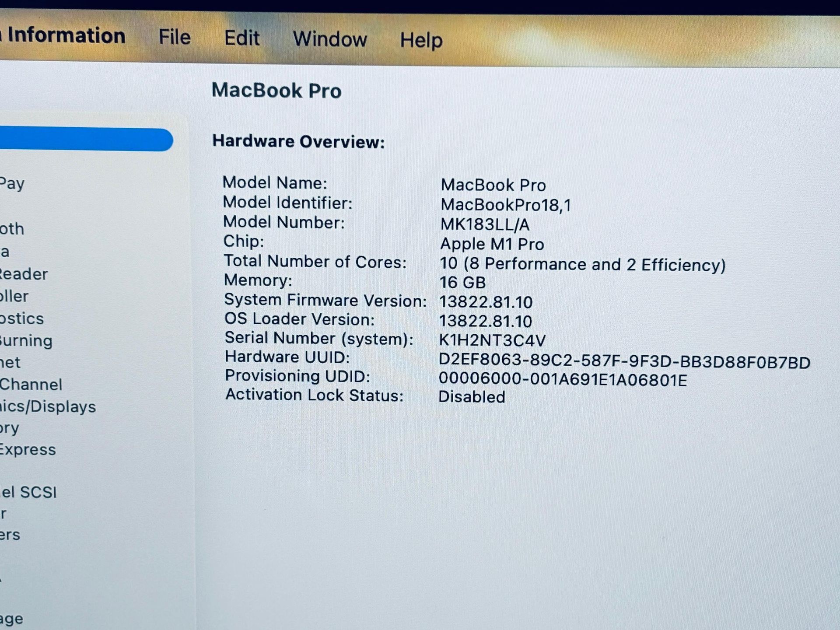The image size is (840, 630).
Task: Click the System Firmware Version label
Action: 325,300
